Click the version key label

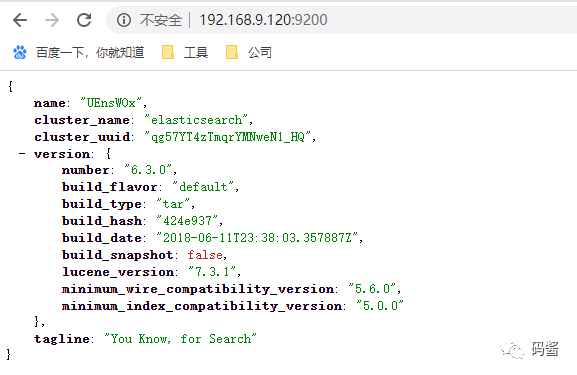(62, 154)
